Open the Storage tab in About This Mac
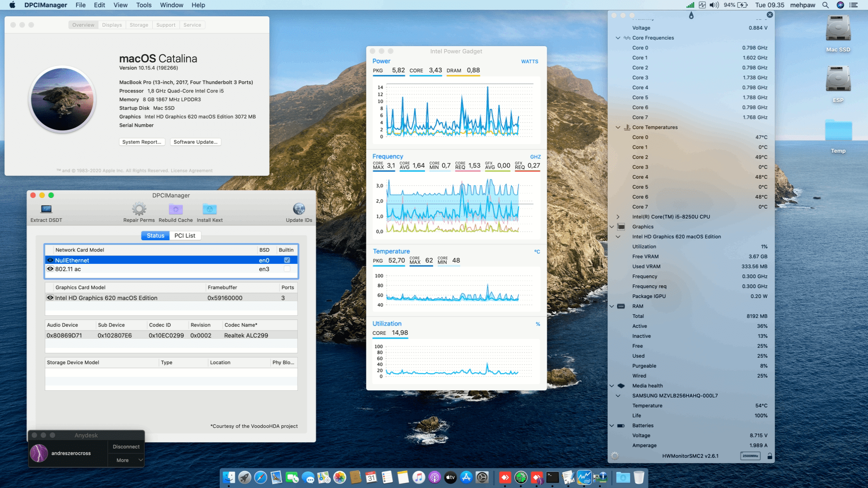Viewport: 868px width, 488px height. [x=138, y=25]
